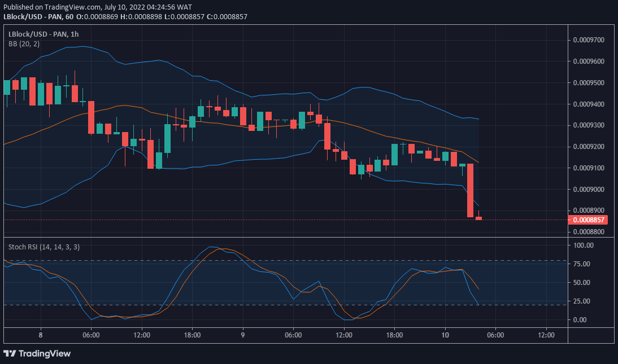The height and width of the screenshot is (364, 618).
Task: Click the 0.0009400 price axis label
Action: 589,104
